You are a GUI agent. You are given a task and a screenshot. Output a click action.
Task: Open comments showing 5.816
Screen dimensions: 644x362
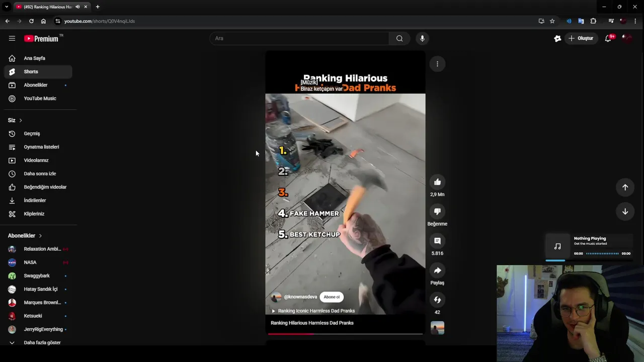(x=437, y=241)
